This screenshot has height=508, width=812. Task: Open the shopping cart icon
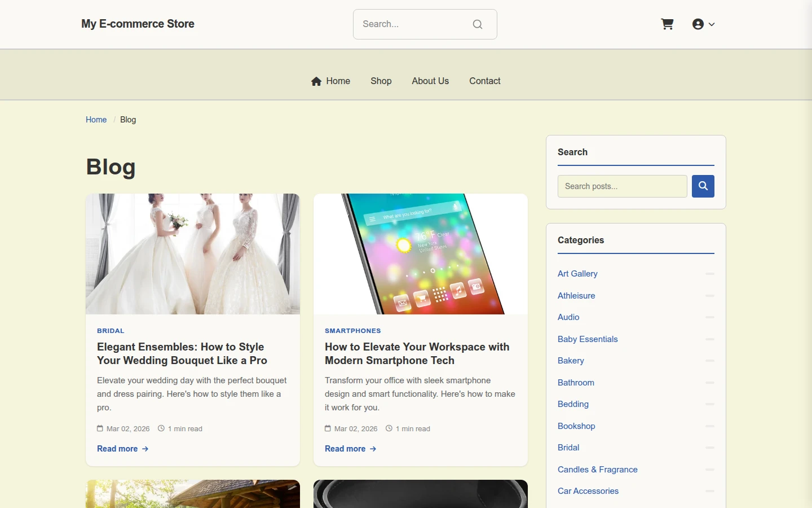coord(668,24)
